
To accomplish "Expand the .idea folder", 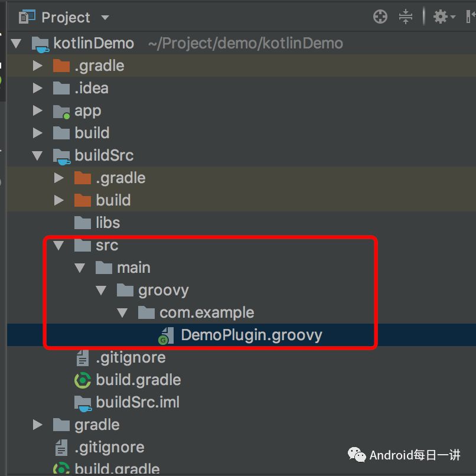I will coord(37,88).
